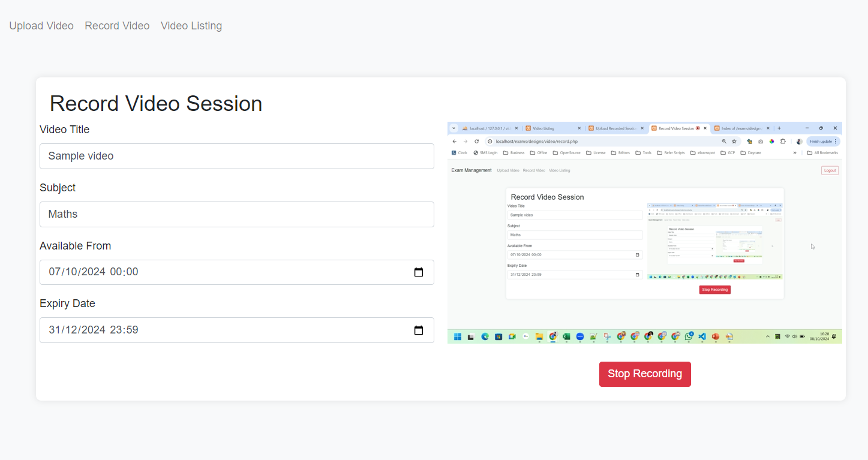Image resolution: width=868 pixels, height=460 pixels.
Task: Click into the Video Title text field
Action: click(x=236, y=156)
